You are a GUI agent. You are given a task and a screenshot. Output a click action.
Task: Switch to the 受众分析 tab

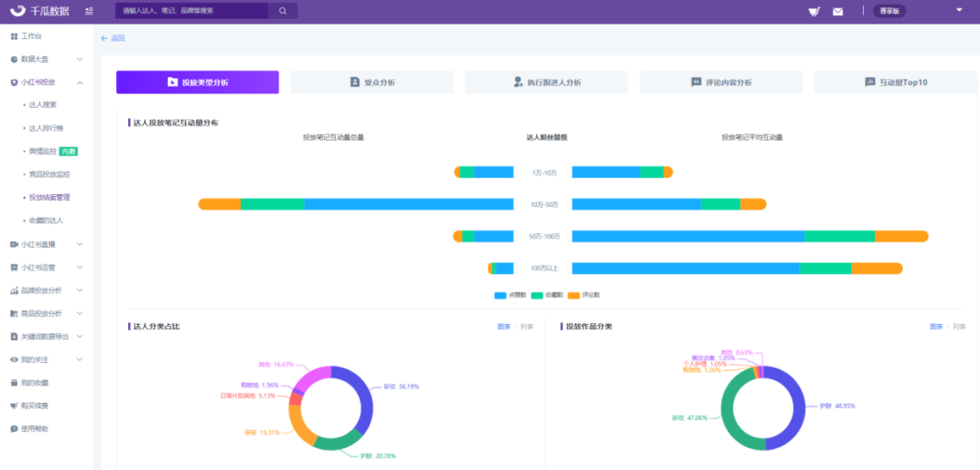(x=372, y=83)
